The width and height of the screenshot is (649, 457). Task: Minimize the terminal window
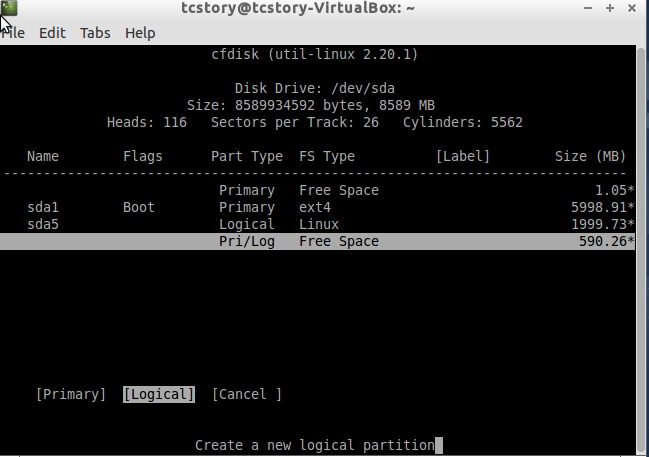(x=588, y=8)
